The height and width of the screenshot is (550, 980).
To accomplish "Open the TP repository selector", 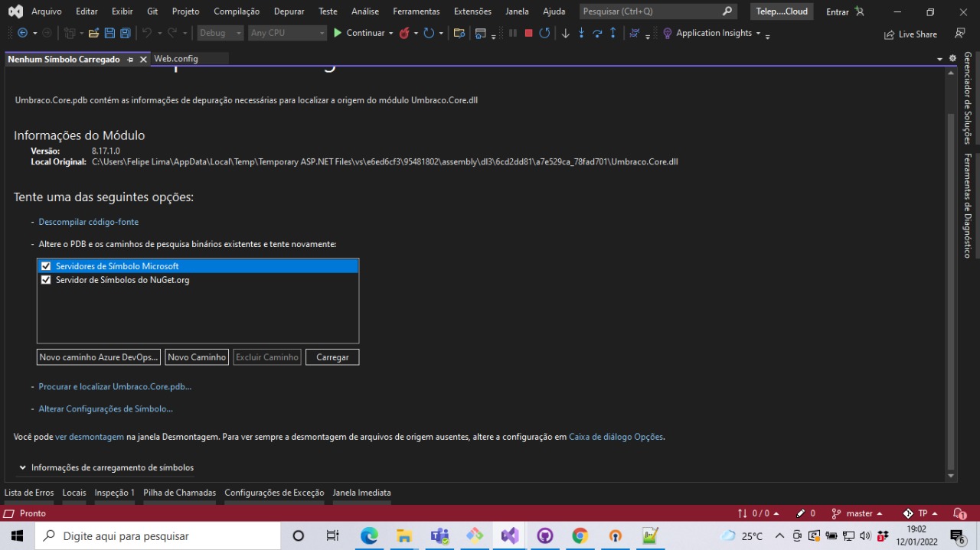I will tap(920, 513).
